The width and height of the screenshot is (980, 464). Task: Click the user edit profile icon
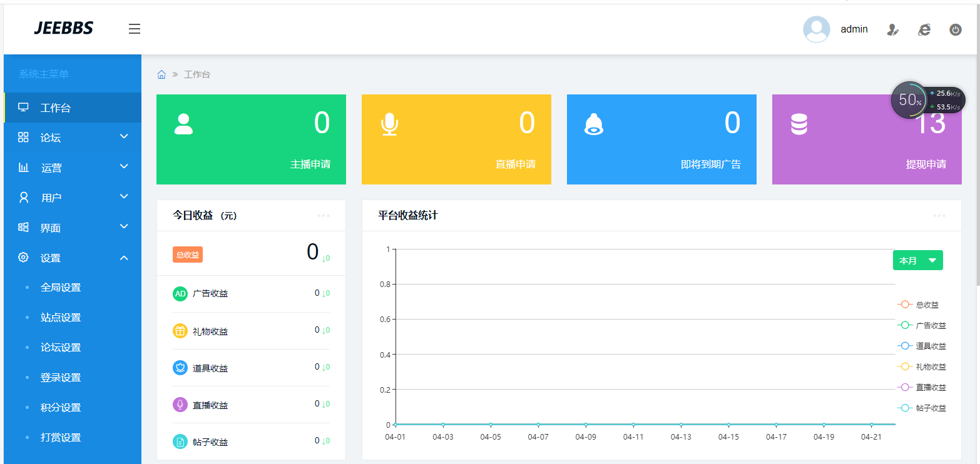click(x=893, y=29)
